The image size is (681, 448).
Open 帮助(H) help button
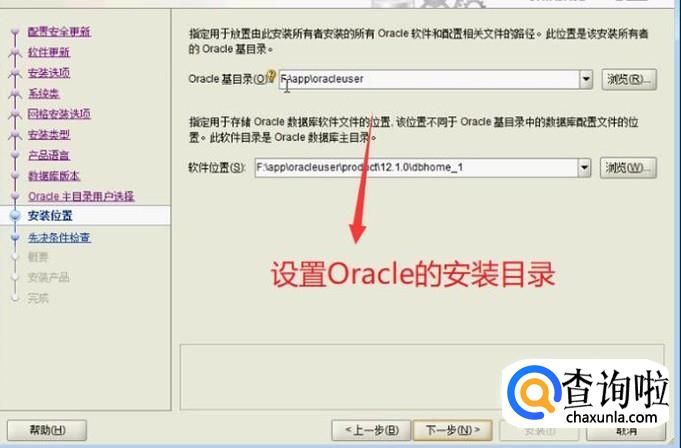[47, 430]
